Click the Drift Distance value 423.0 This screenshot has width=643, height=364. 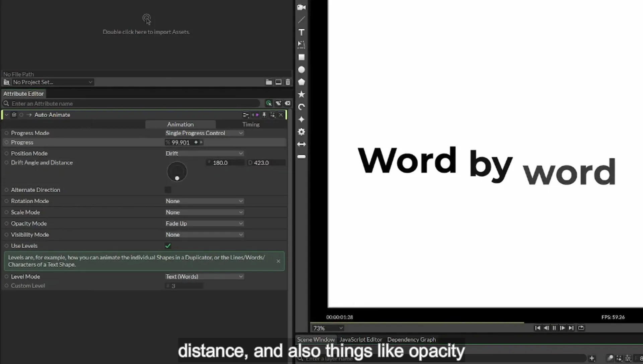pyautogui.click(x=267, y=163)
